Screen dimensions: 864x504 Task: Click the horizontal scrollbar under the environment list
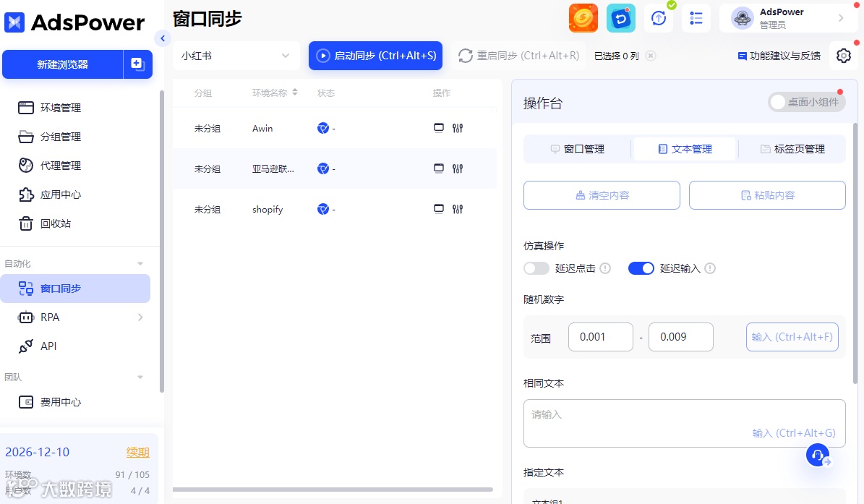[x=333, y=489]
